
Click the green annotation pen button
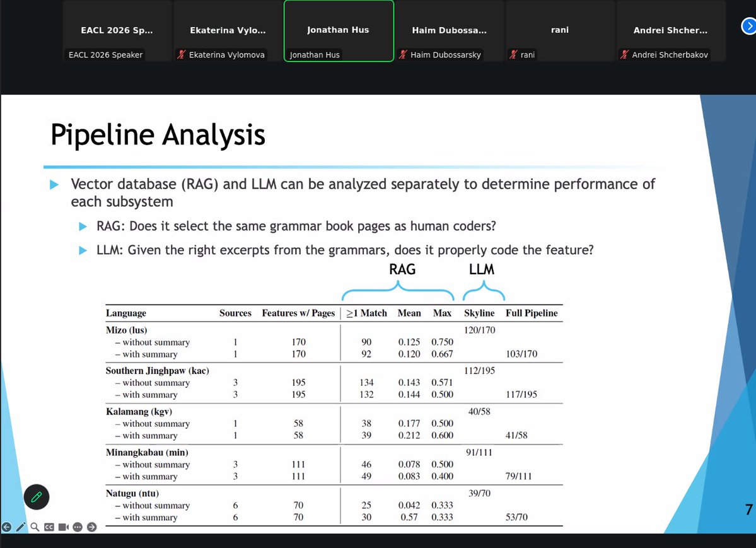coord(37,497)
